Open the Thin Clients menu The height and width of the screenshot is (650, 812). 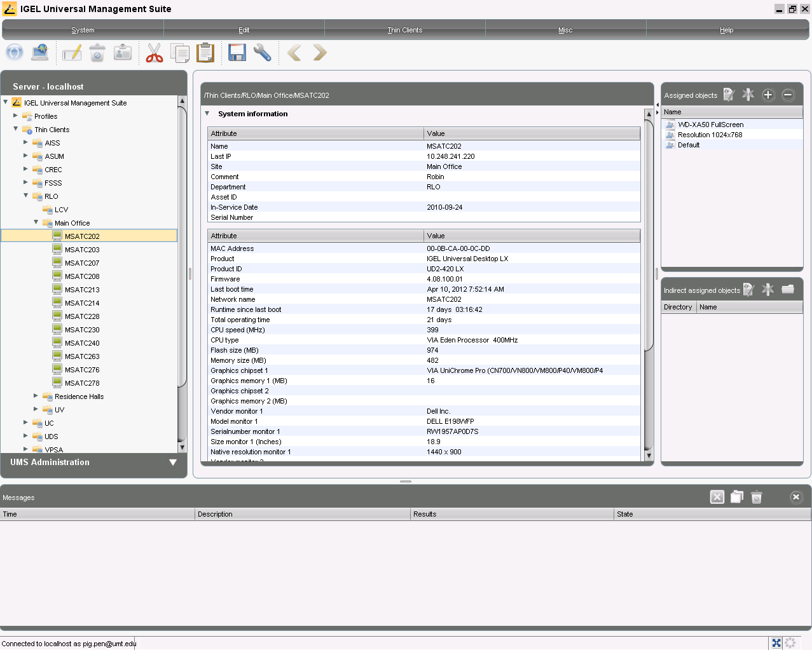point(404,30)
